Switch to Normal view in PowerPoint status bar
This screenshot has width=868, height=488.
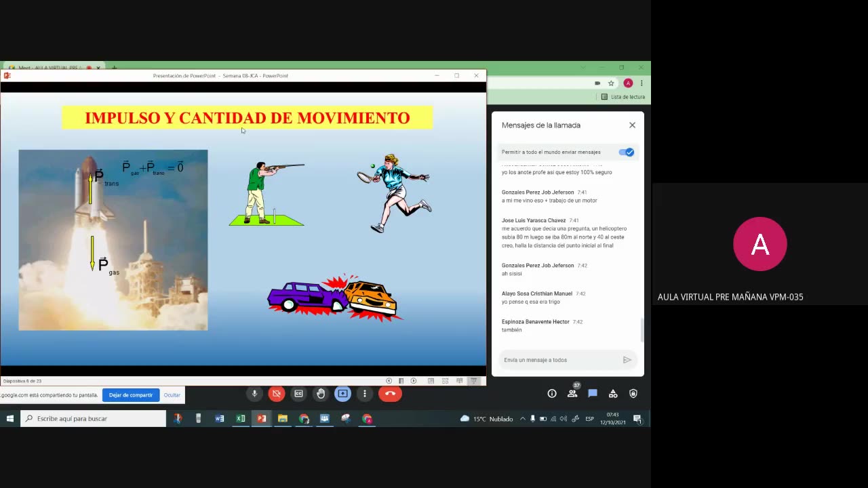click(431, 381)
